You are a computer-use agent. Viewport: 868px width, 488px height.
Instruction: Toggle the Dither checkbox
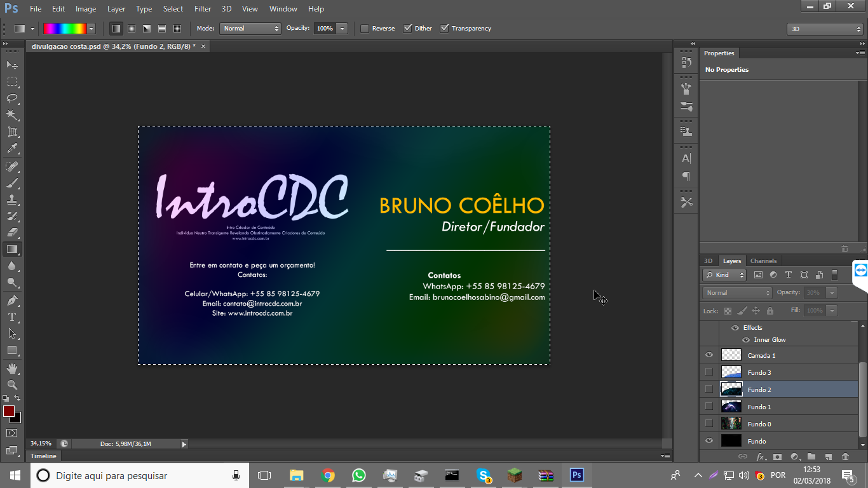coord(407,29)
